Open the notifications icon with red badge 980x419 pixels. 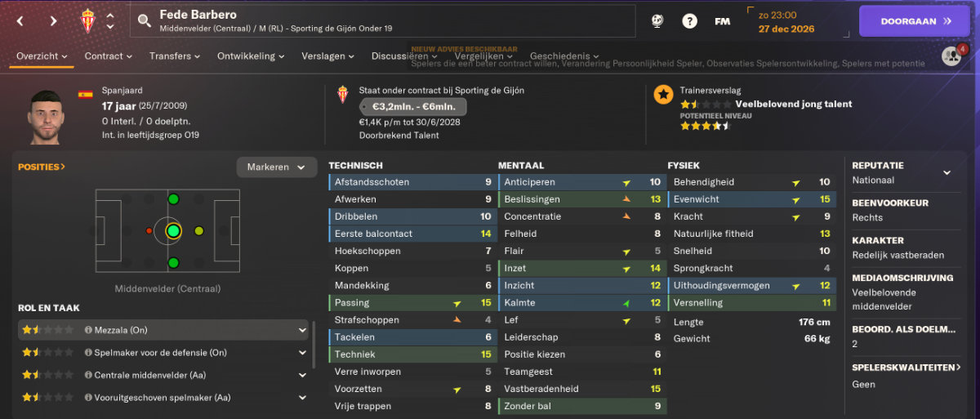(952, 56)
